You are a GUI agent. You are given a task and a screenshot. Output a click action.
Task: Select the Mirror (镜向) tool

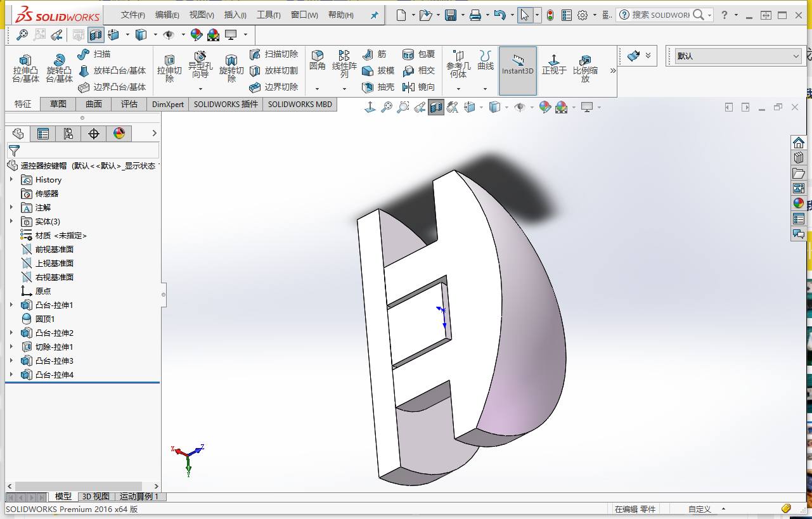(418, 87)
